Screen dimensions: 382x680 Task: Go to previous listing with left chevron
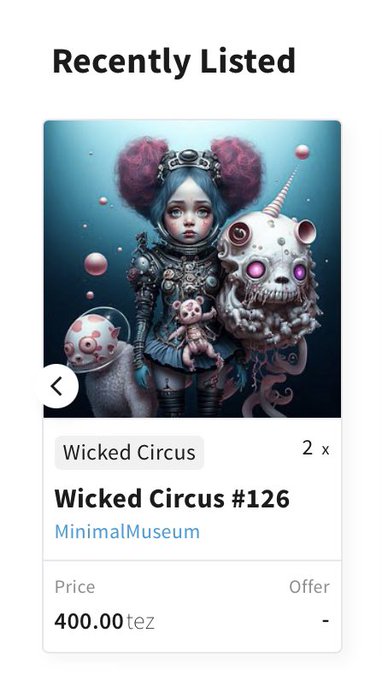click(x=58, y=386)
